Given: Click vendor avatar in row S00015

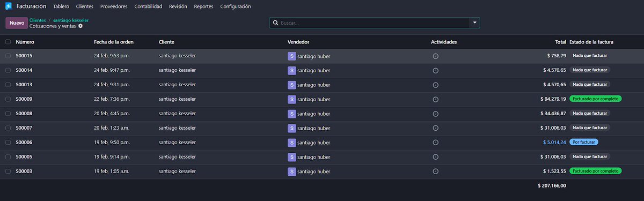Looking at the screenshot, I should [x=292, y=56].
